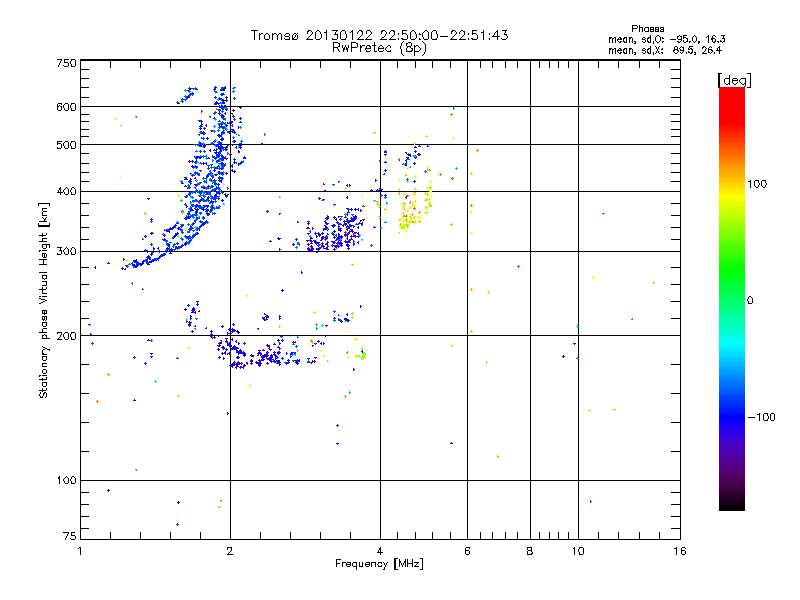Click the Y-axis label "300"

pos(67,252)
